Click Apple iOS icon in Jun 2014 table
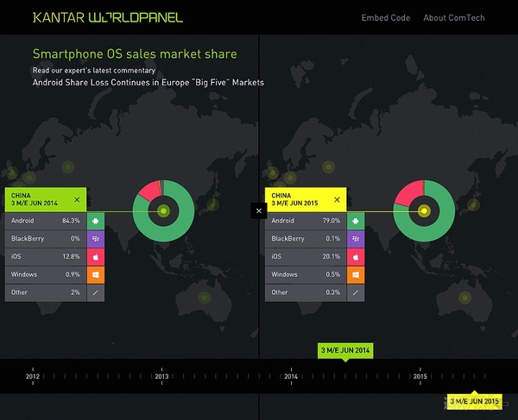Screen dimensions: 518x420 [96, 256]
